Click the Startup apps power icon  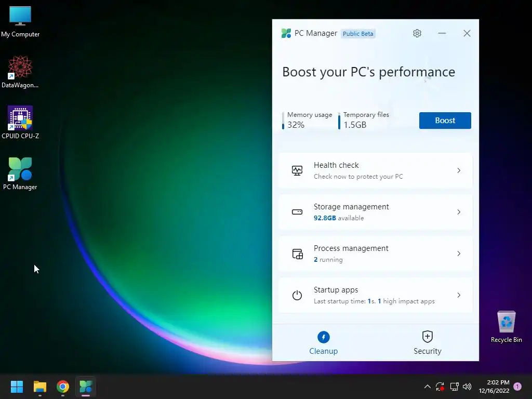(x=297, y=295)
